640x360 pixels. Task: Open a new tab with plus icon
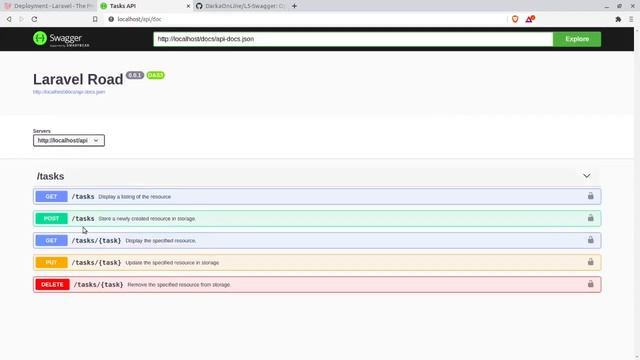tap(294, 6)
